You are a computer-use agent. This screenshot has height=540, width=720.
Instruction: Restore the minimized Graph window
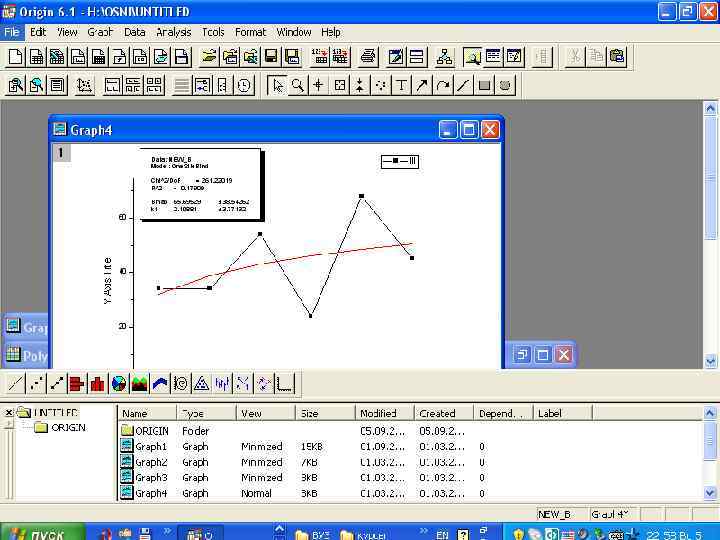tap(27, 327)
